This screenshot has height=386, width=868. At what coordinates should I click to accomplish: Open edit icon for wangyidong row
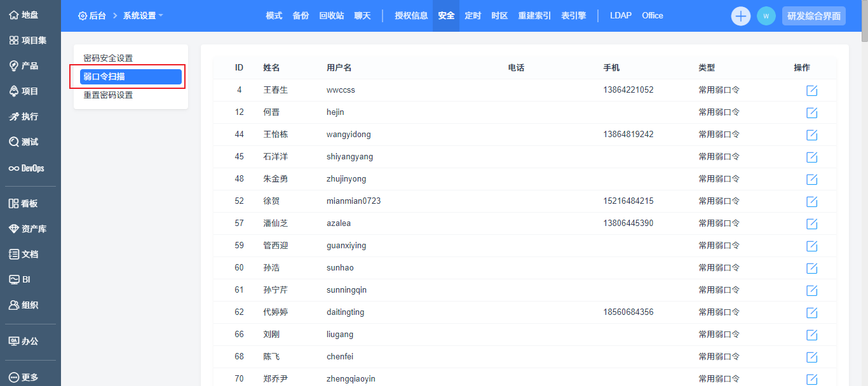pyautogui.click(x=811, y=135)
